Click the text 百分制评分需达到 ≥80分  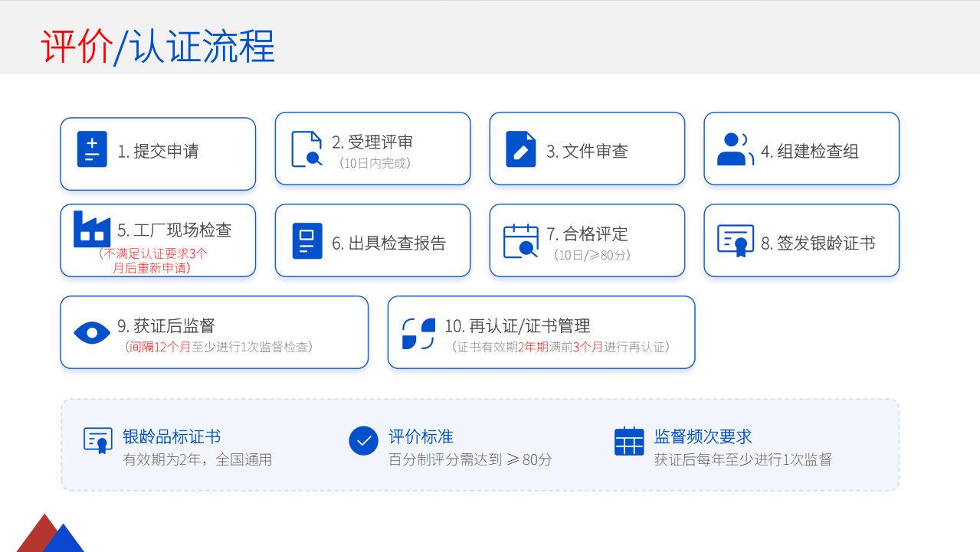click(x=470, y=460)
